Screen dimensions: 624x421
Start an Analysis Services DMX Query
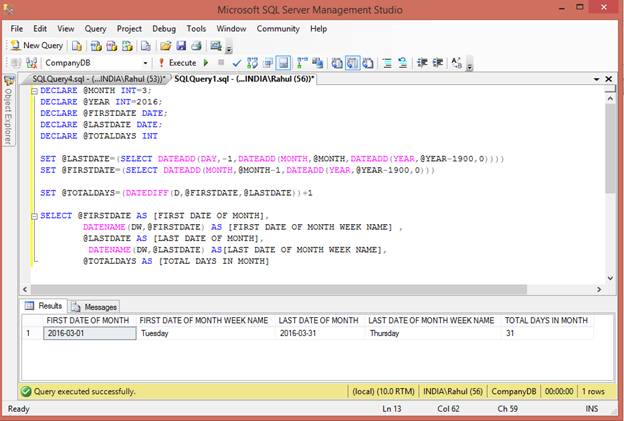[112, 46]
